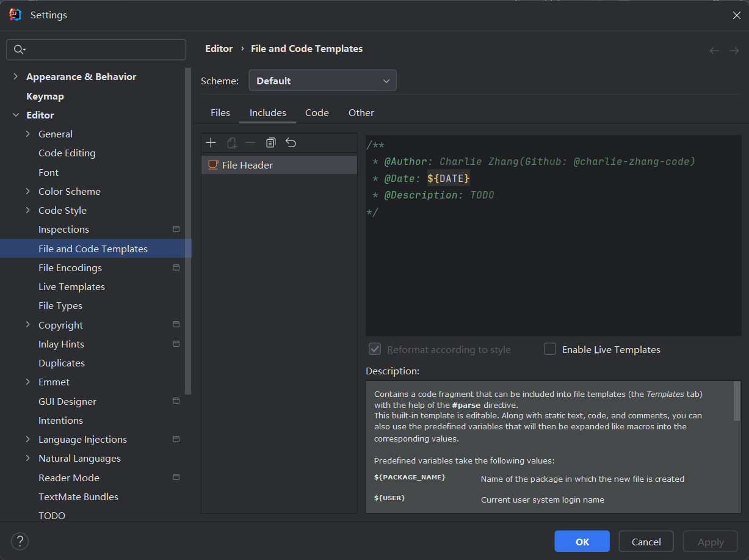Image resolution: width=749 pixels, height=560 pixels.
Task: Click the Reset to Default revert icon
Action: [x=291, y=143]
